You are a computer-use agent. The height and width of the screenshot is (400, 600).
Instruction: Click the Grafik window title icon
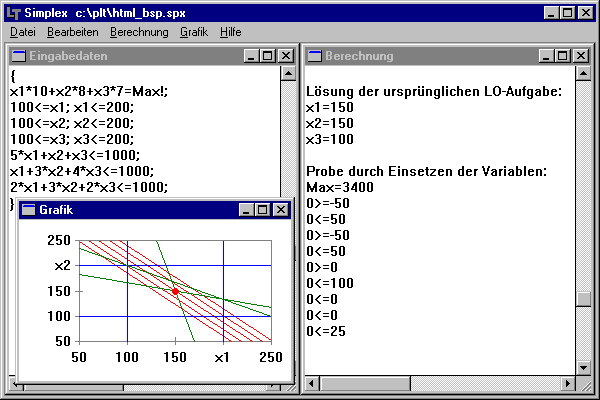(27, 210)
